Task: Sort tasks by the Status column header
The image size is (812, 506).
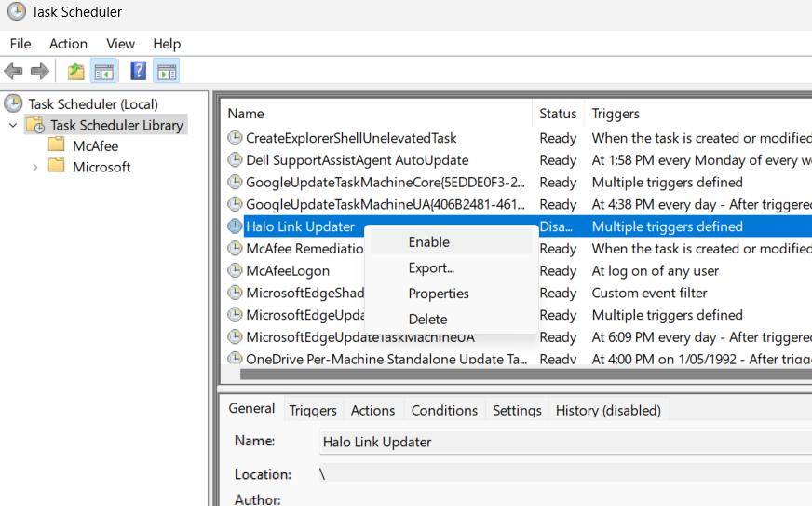Action: [x=558, y=114]
